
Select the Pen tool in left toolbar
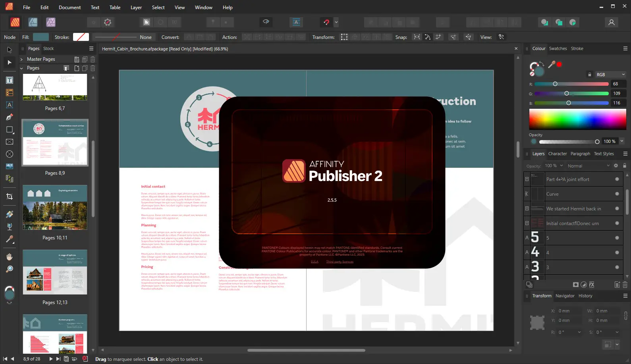pyautogui.click(x=10, y=117)
